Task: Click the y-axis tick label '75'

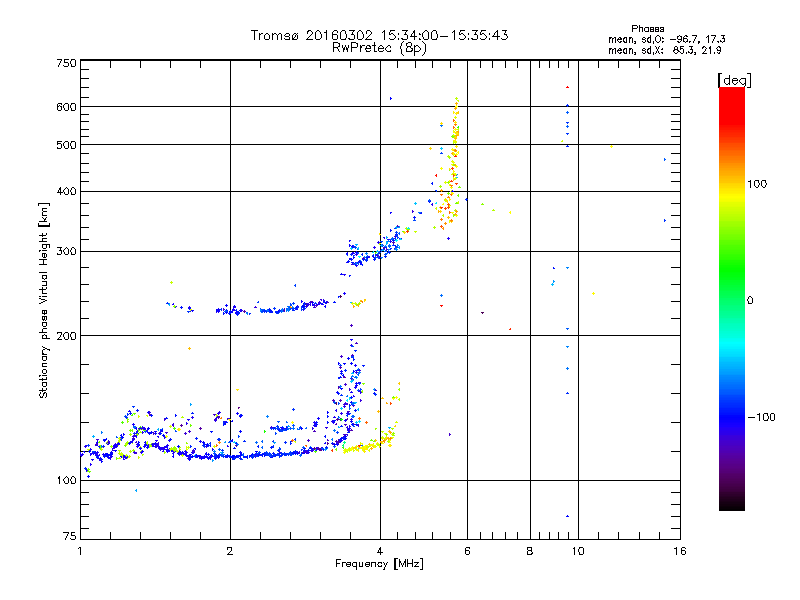Action: point(70,536)
